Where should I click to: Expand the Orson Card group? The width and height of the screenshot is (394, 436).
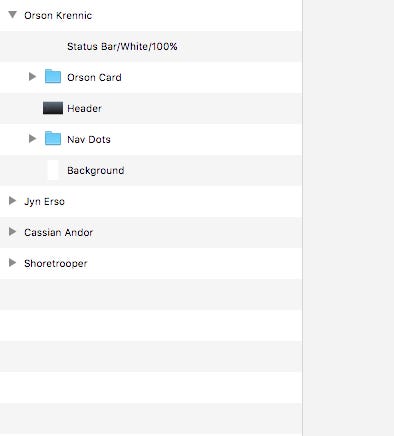(32, 77)
